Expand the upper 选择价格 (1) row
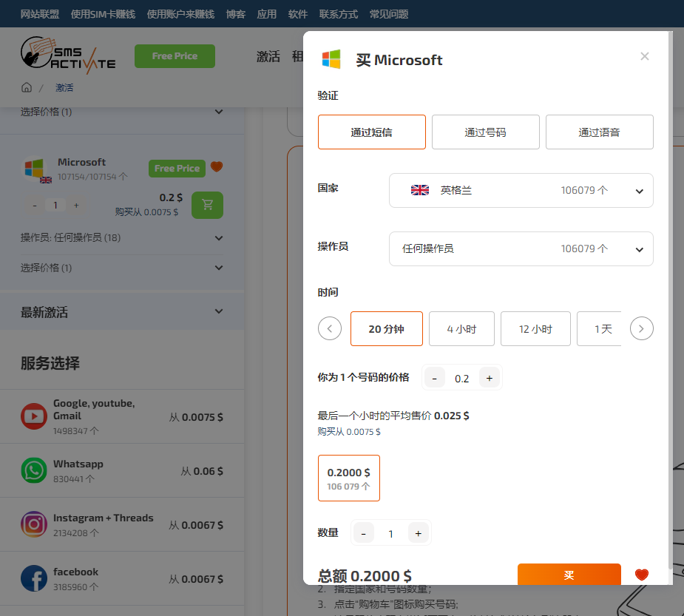Viewport: 684px width, 616px height. point(122,112)
